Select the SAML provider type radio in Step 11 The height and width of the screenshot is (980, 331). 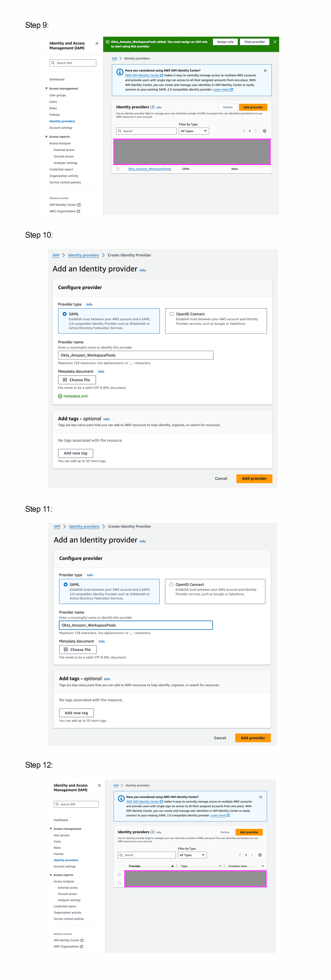(66, 584)
